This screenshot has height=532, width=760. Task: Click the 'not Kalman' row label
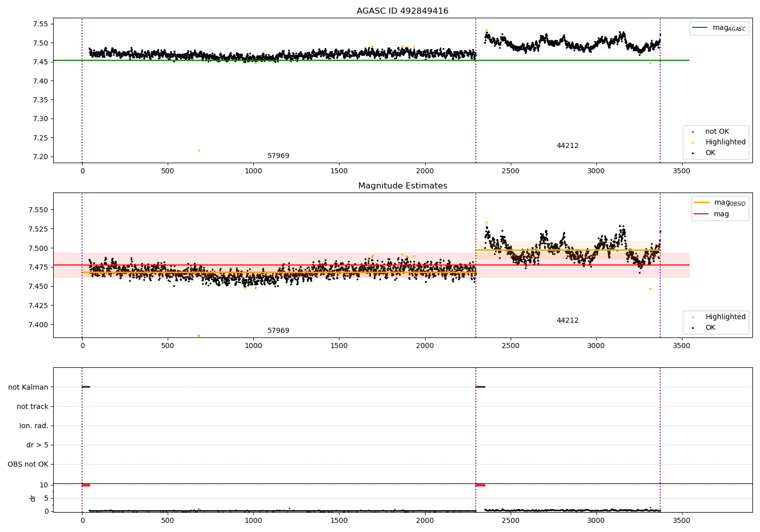tap(28, 388)
